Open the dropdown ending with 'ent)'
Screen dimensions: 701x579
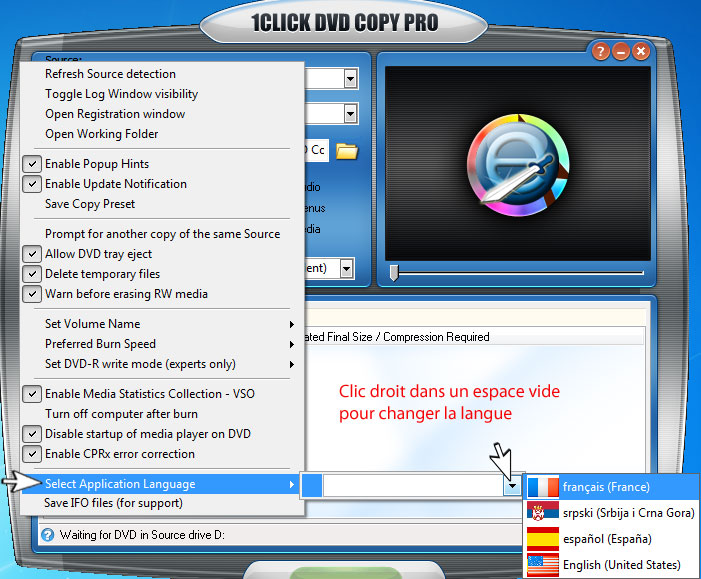346,269
